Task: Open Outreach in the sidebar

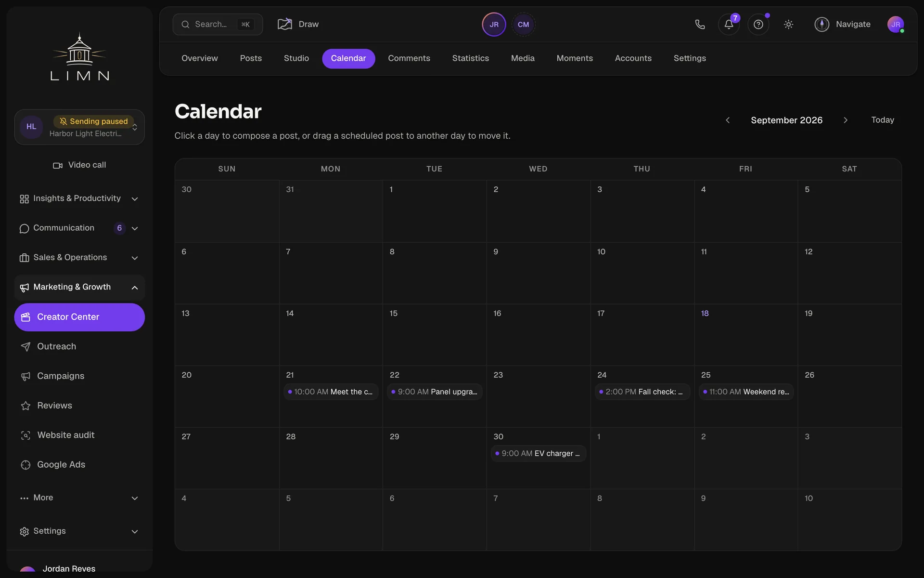Action: 79,346
